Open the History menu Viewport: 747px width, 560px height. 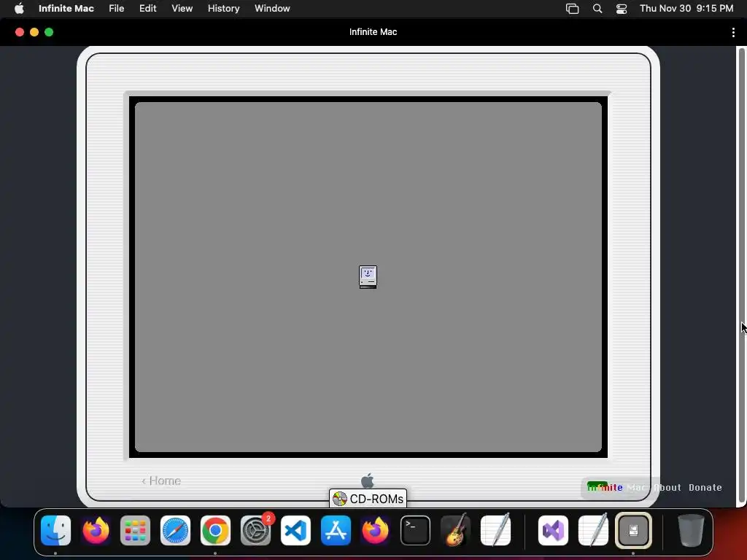coord(223,8)
